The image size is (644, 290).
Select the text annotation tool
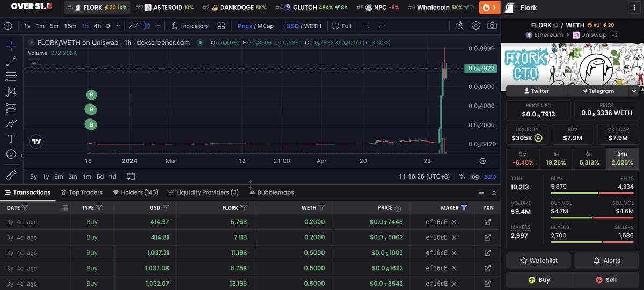tap(11, 138)
